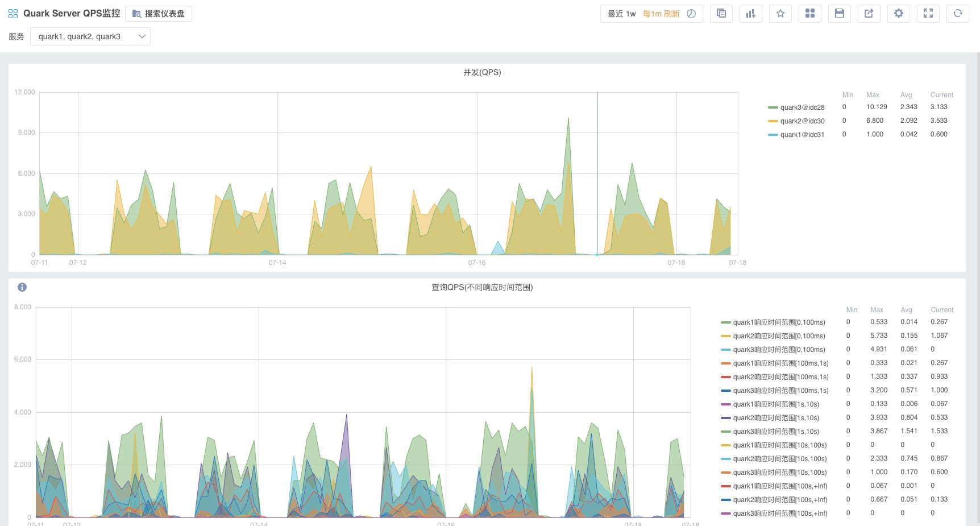Click the 服务 filter label
This screenshot has width=980, height=526.
pyautogui.click(x=16, y=36)
